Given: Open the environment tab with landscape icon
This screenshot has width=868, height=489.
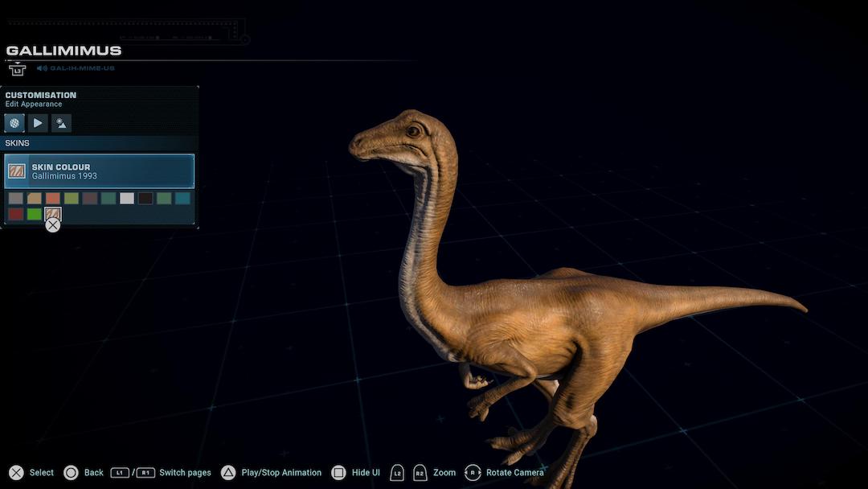Looking at the screenshot, I should pos(61,123).
